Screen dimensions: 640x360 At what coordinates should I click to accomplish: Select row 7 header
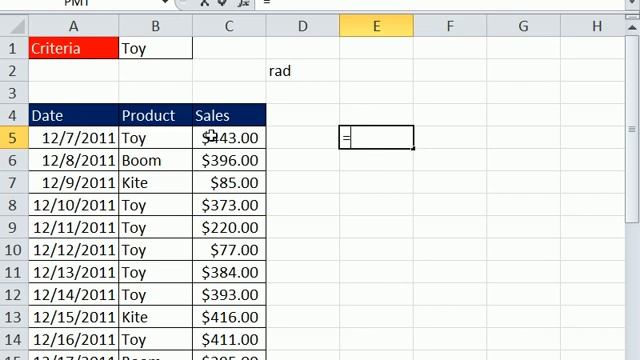(x=14, y=183)
